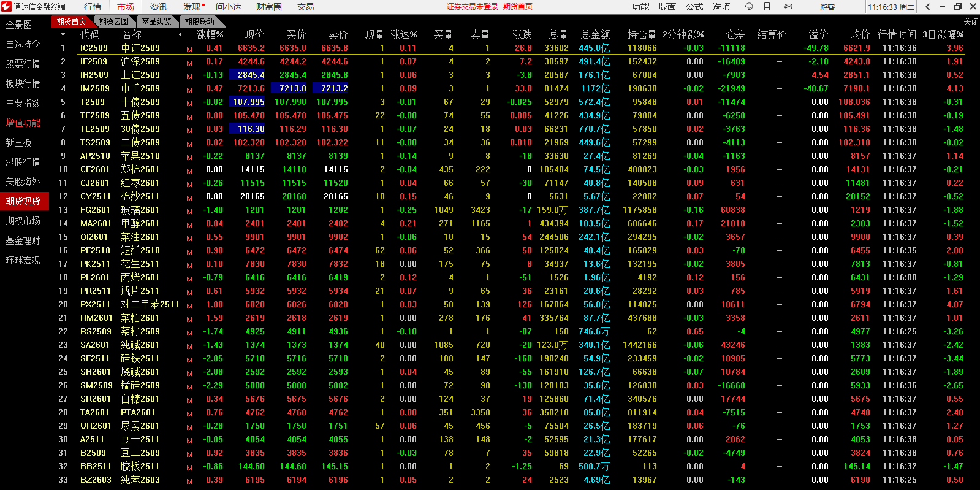
Task: Open the customer service headset icon
Action: [748, 7]
